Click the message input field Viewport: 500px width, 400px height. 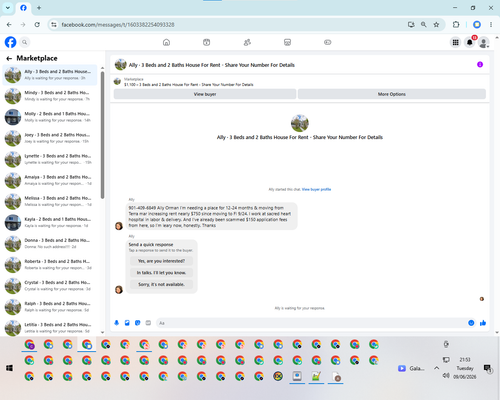tap(312, 323)
